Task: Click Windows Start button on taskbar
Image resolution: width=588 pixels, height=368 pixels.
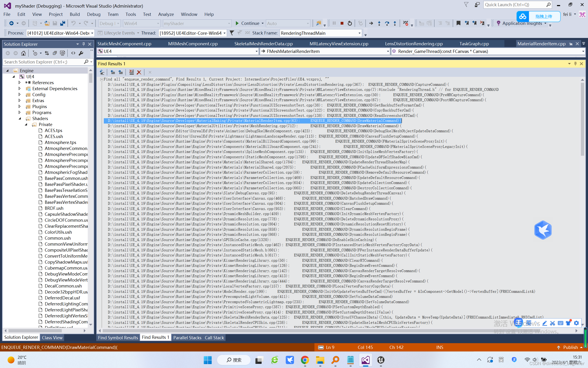Action: pos(208,360)
